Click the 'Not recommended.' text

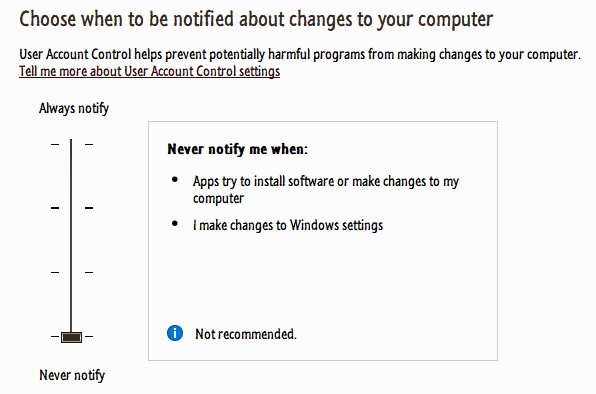click(246, 334)
